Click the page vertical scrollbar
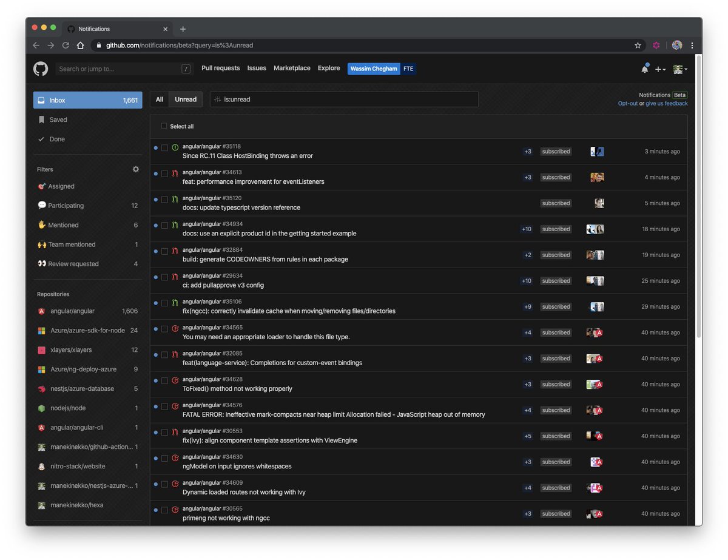The image size is (728, 560). click(698, 197)
